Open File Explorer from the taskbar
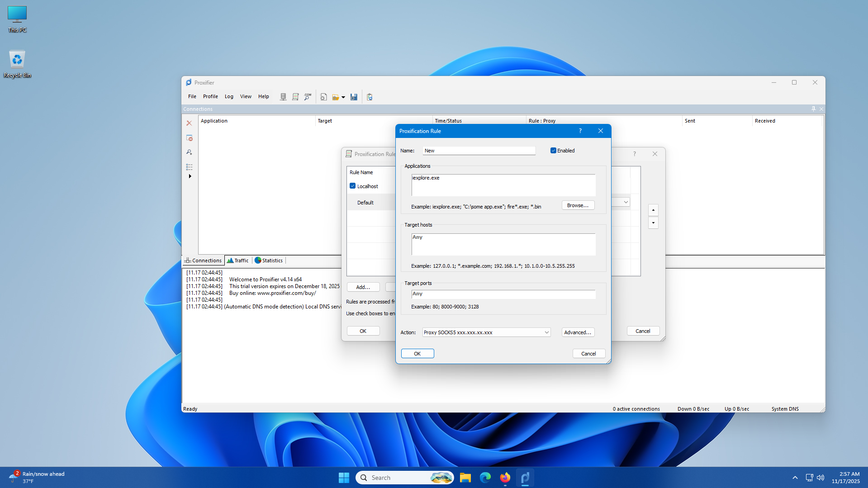 (x=465, y=478)
